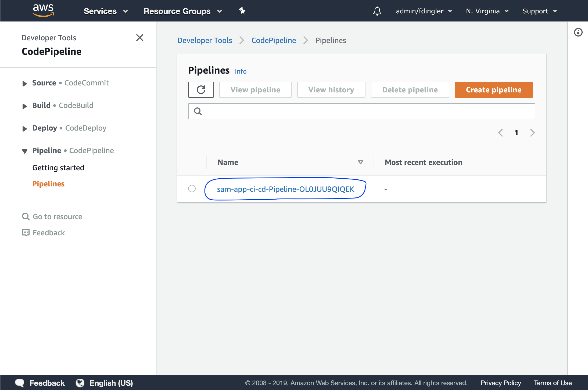Open sam-app-ci-cd-Pipeline-OL0JUU9QIQEK pipeline

point(285,189)
